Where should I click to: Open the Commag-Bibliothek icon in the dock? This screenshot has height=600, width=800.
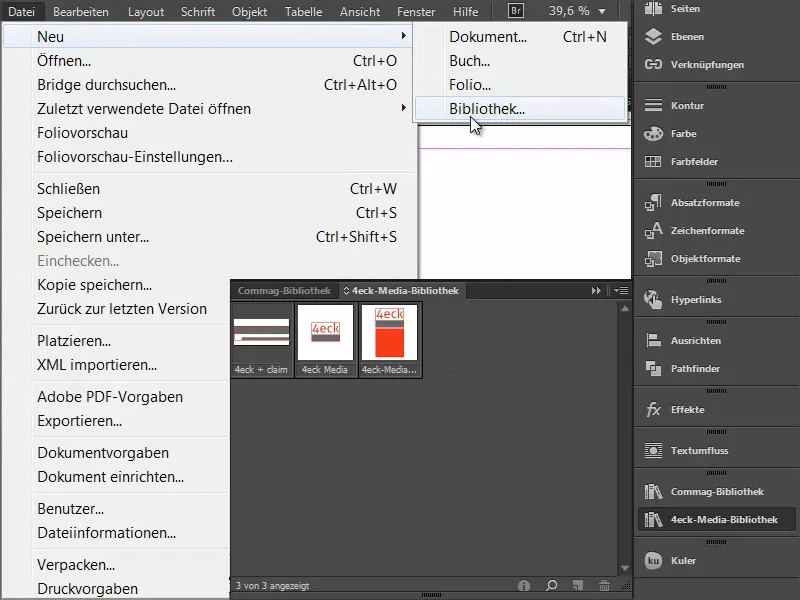point(653,491)
